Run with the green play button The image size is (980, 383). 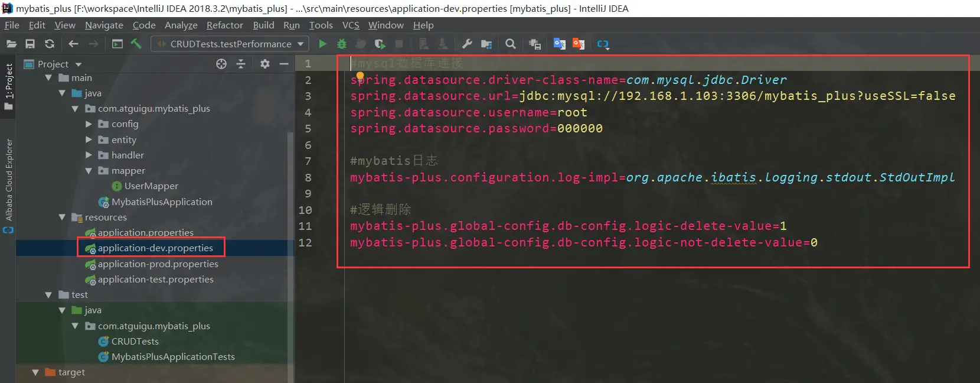[x=322, y=44]
